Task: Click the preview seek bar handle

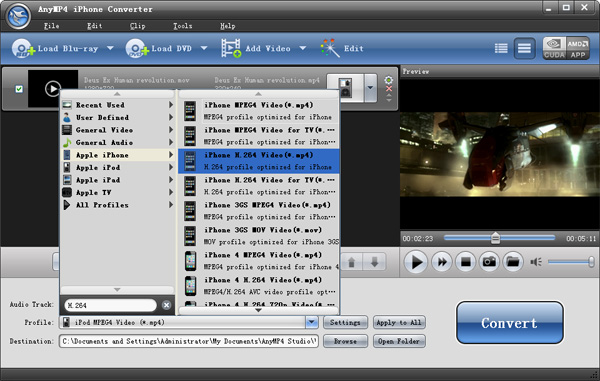Action: pos(495,238)
